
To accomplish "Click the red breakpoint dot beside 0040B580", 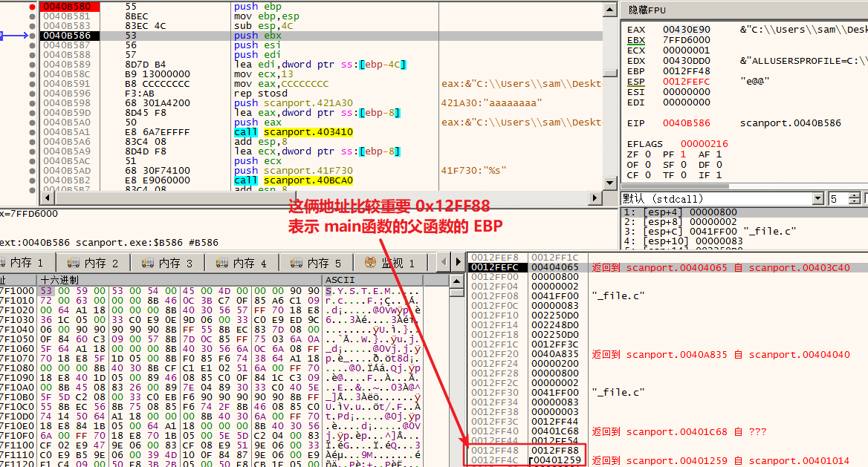I will 30,6.
